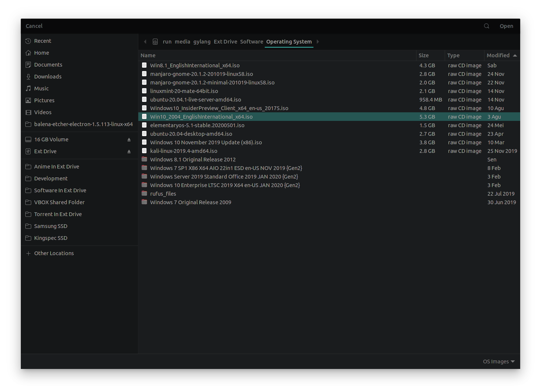The height and width of the screenshot is (392, 541).
Task: Select Windows 10 Enterprise LTSC 2019 folder
Action: tap(329, 185)
